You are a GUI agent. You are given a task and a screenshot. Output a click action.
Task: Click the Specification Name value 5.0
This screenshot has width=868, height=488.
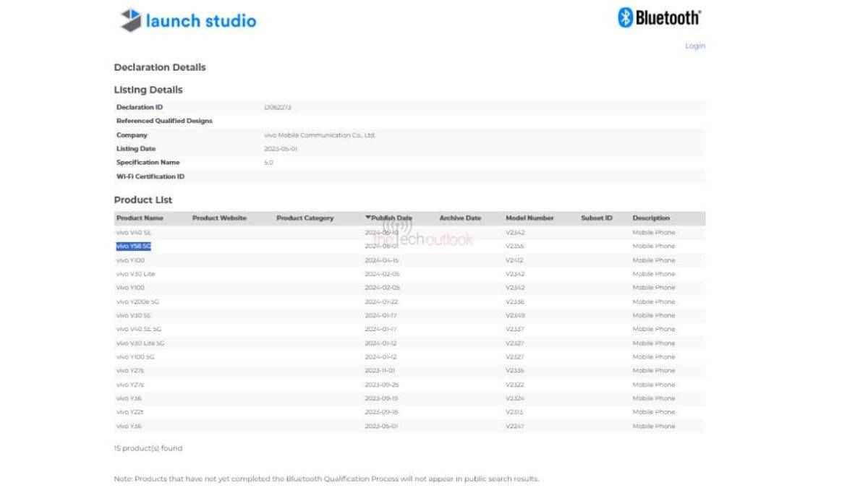point(268,163)
